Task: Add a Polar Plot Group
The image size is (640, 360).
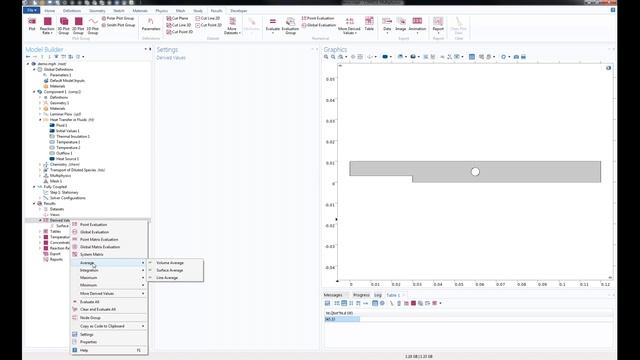Action: click(118, 18)
